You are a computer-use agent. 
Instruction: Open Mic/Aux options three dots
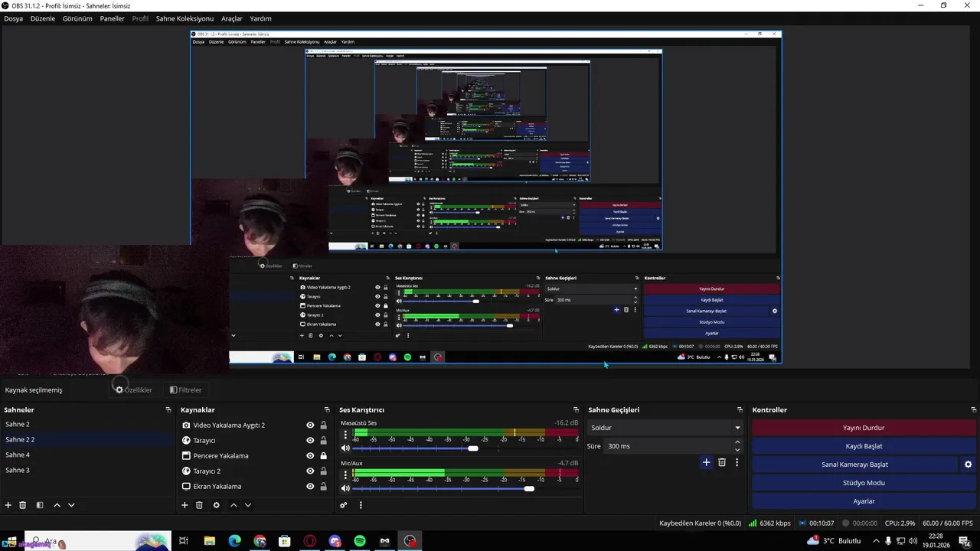tap(345, 474)
